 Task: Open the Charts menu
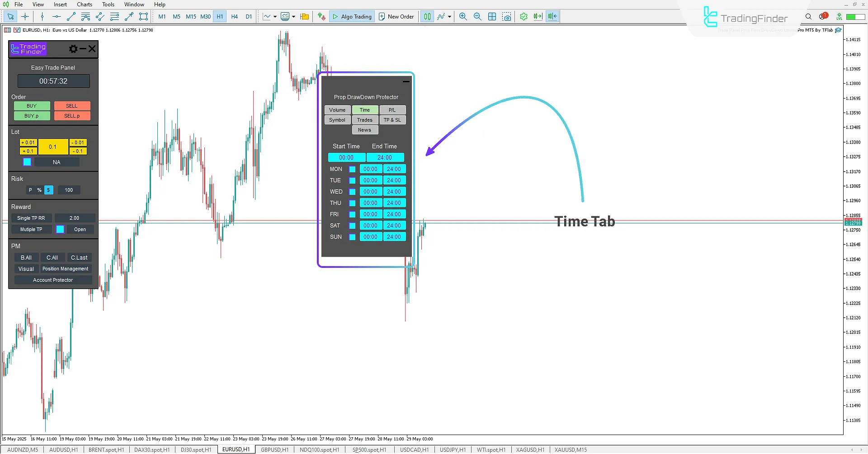(x=84, y=4)
